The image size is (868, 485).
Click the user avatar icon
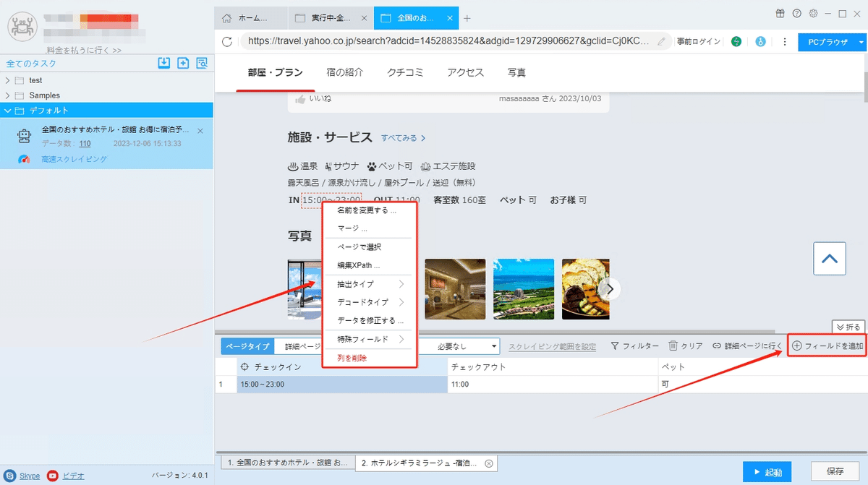22,27
